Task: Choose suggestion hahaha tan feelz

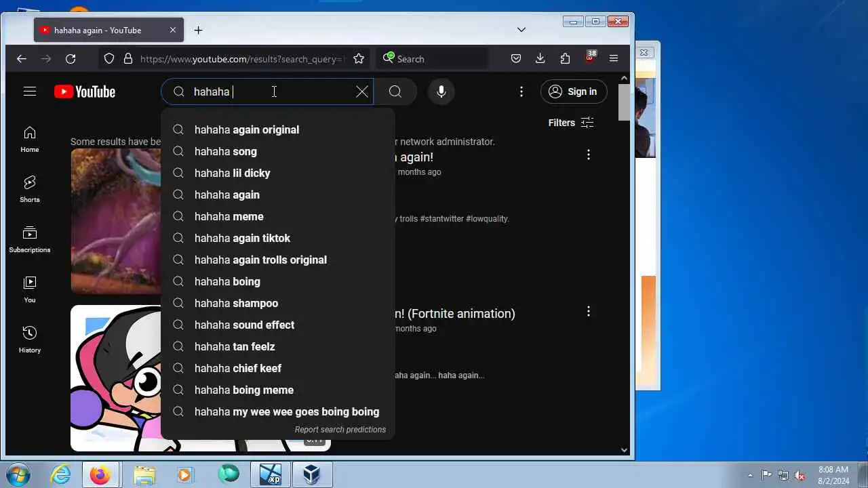Action: (x=277, y=346)
